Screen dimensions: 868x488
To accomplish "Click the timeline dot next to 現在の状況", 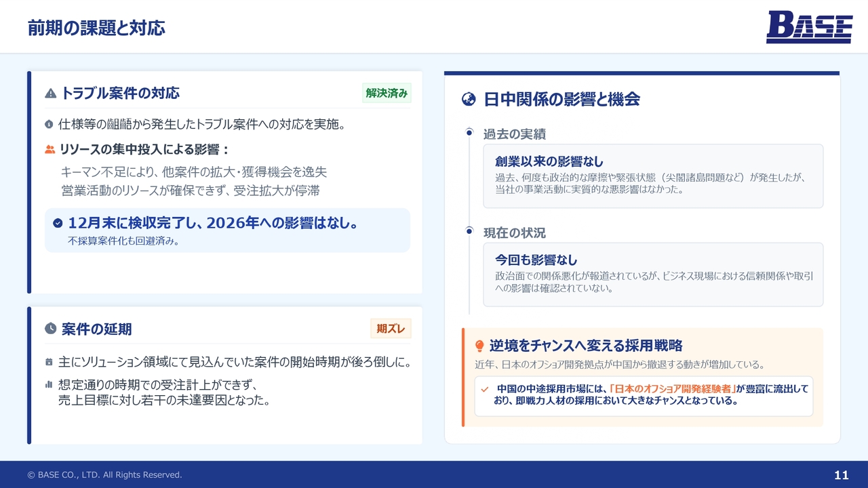I will 469,231.
